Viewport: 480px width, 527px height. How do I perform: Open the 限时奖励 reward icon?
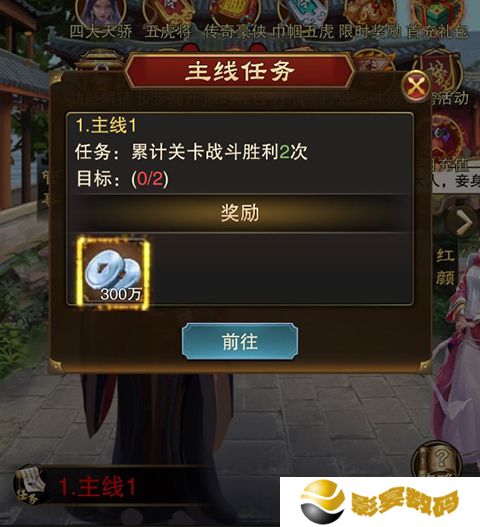pyautogui.click(x=369, y=18)
